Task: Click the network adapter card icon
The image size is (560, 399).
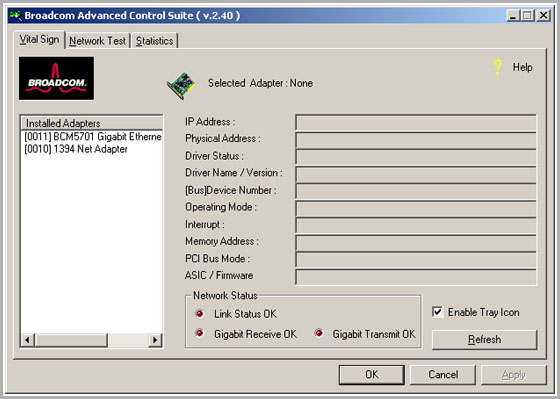Action: tap(181, 86)
